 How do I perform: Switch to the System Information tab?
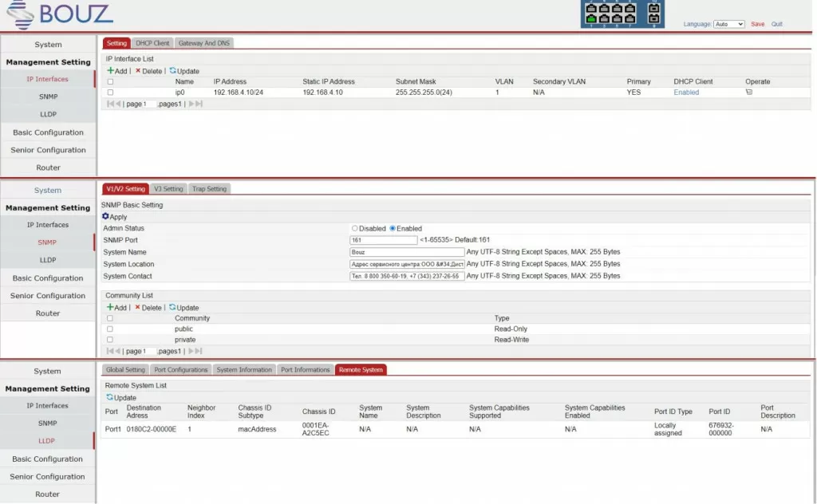coord(244,370)
